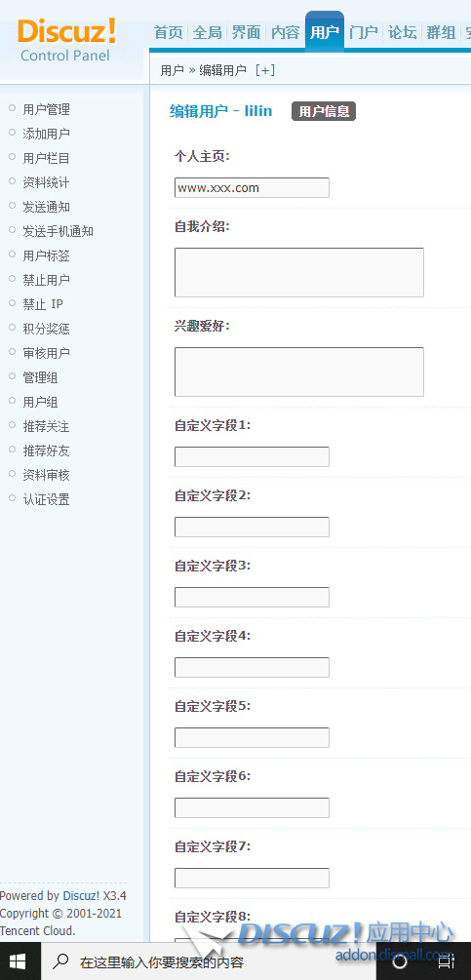Open the 用户组 sidebar entry
The image size is (471, 980).
coord(41,402)
